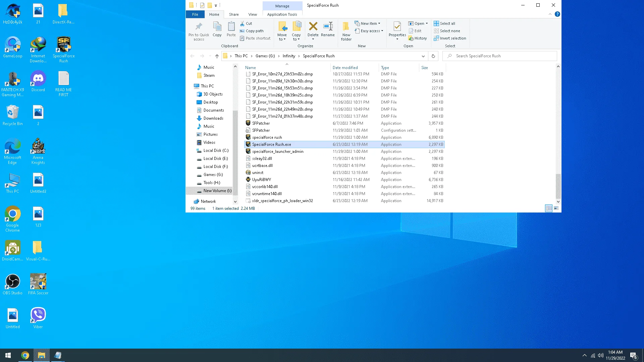This screenshot has height=362, width=644.
Task: Open the Explorer help question mark
Action: (557, 14)
